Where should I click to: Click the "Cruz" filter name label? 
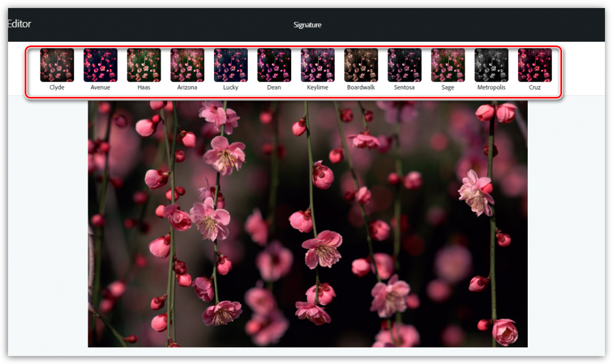pos(535,88)
